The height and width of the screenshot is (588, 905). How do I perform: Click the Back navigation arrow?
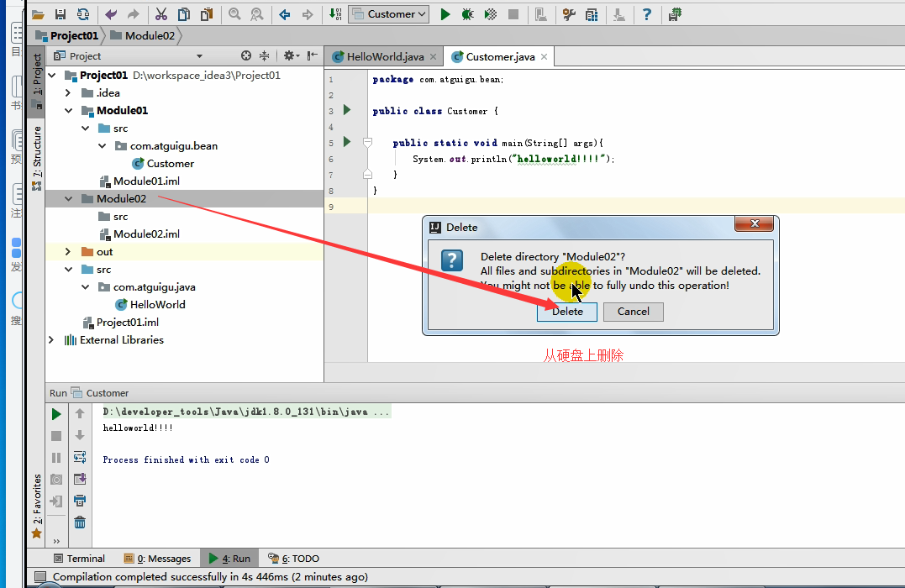pyautogui.click(x=285, y=14)
